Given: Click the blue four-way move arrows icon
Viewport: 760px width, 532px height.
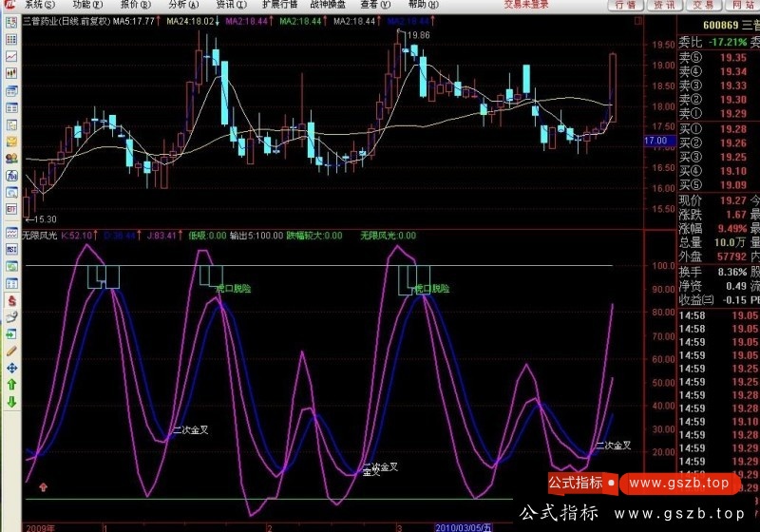Looking at the screenshot, I should point(11,368).
